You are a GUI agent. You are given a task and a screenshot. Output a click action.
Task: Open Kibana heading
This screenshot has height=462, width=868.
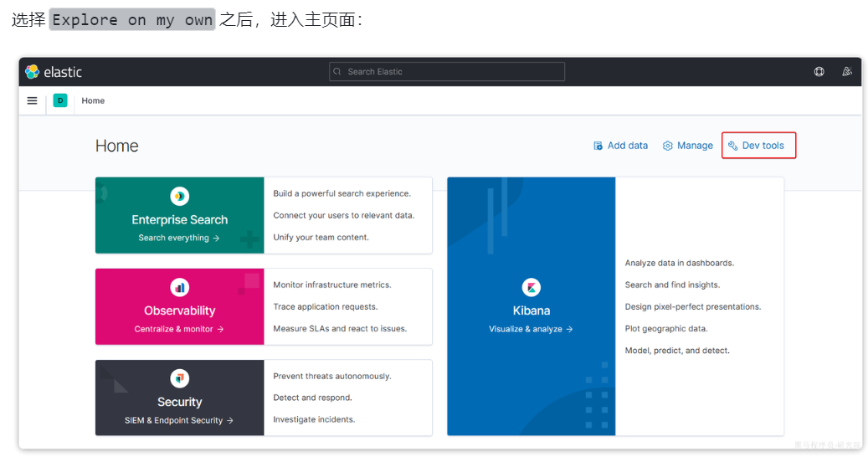[x=532, y=311]
